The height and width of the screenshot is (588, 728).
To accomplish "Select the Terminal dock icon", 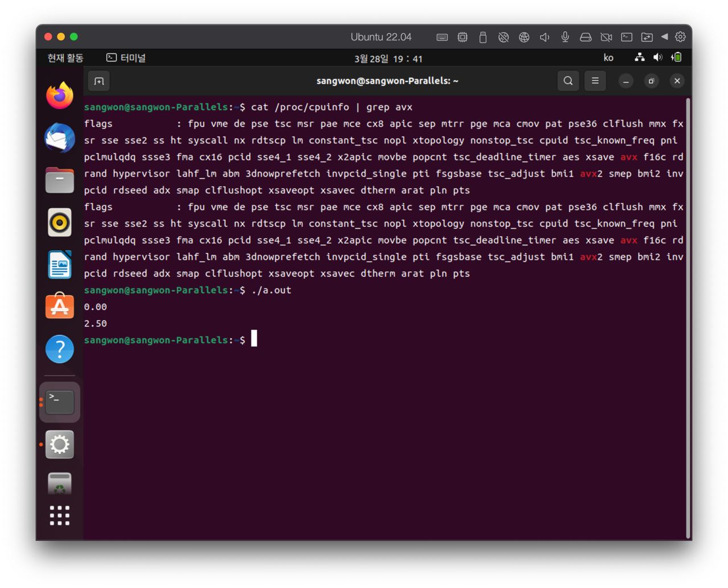I will [x=60, y=402].
